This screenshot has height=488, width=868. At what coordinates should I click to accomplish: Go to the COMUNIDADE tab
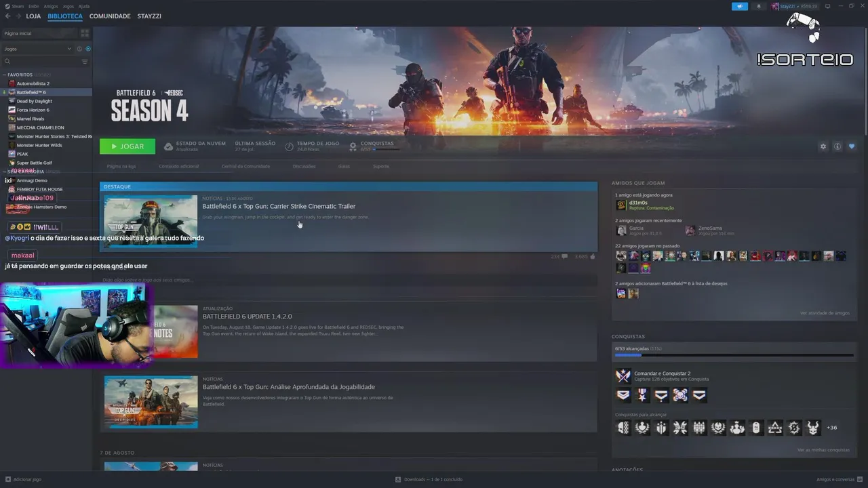tap(110, 16)
